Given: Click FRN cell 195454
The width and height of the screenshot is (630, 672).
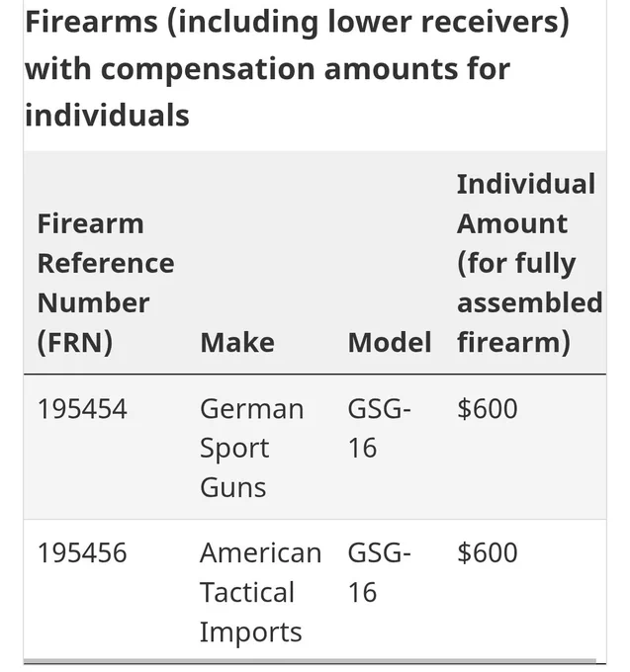Looking at the screenshot, I should point(82,408).
